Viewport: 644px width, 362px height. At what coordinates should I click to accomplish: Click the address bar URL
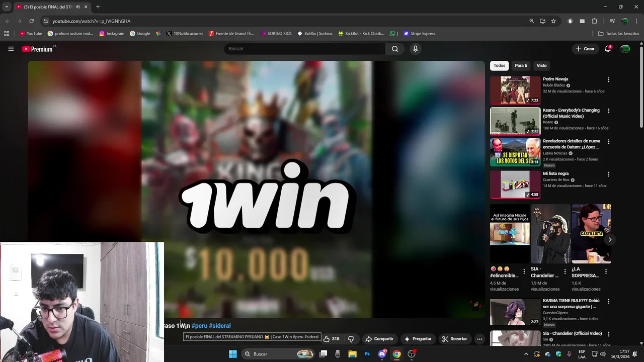click(91, 21)
